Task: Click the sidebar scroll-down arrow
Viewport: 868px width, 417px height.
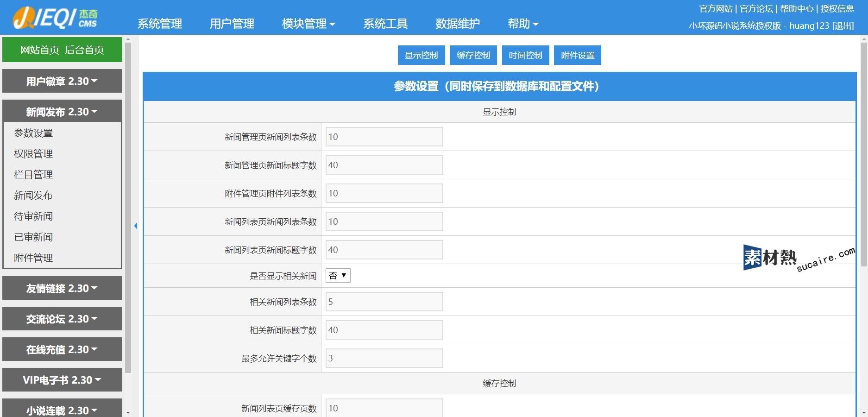Action: click(x=128, y=412)
